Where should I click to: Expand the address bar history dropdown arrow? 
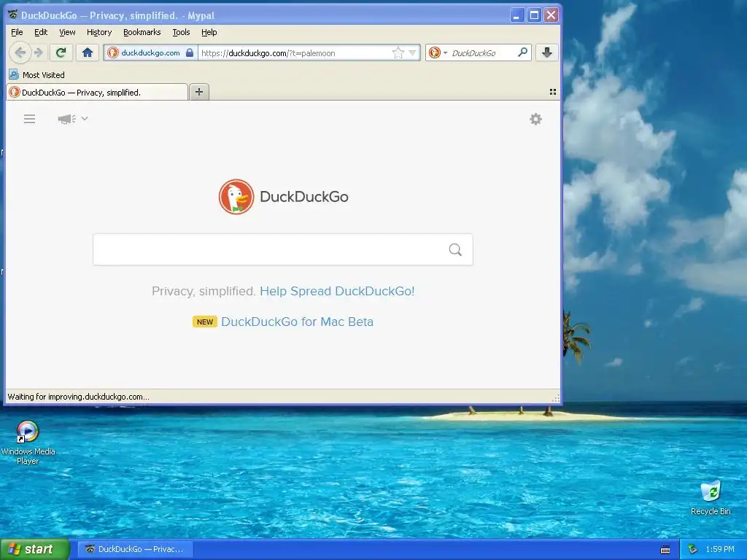pyautogui.click(x=413, y=52)
